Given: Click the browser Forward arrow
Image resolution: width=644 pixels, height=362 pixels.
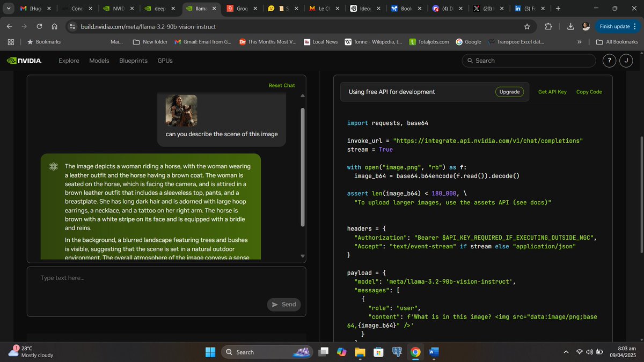Looking at the screenshot, I should pyautogui.click(x=25, y=26).
